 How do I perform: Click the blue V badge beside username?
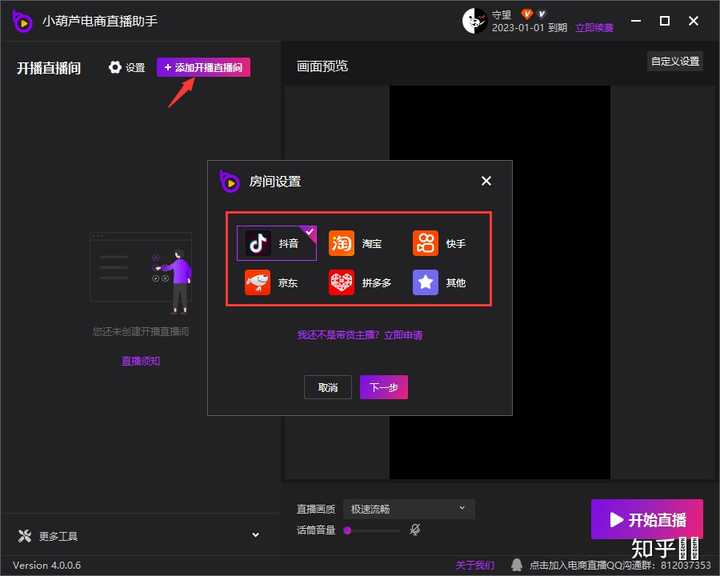tap(541, 14)
